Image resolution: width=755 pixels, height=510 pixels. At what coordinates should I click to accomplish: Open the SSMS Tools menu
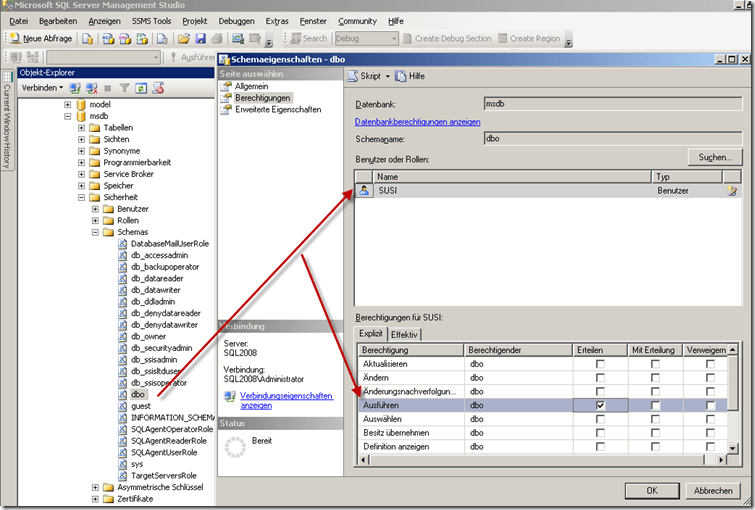click(x=151, y=21)
